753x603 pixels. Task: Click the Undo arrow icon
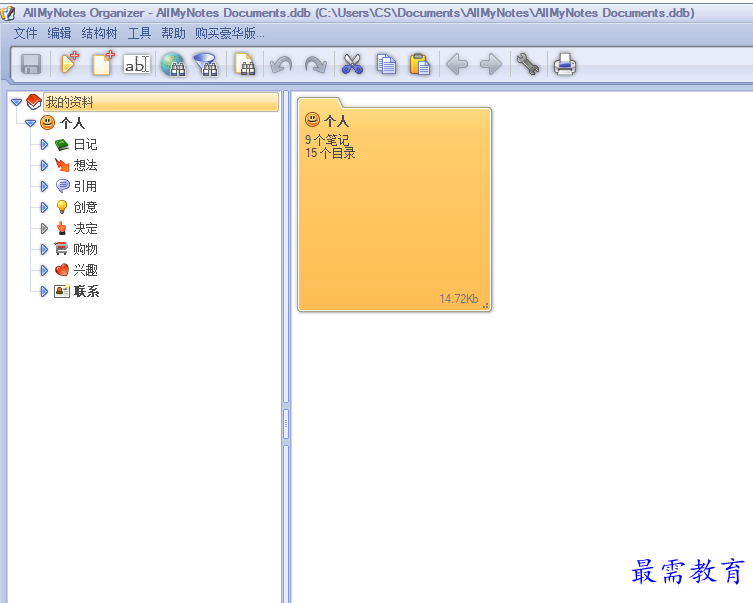tap(281, 64)
